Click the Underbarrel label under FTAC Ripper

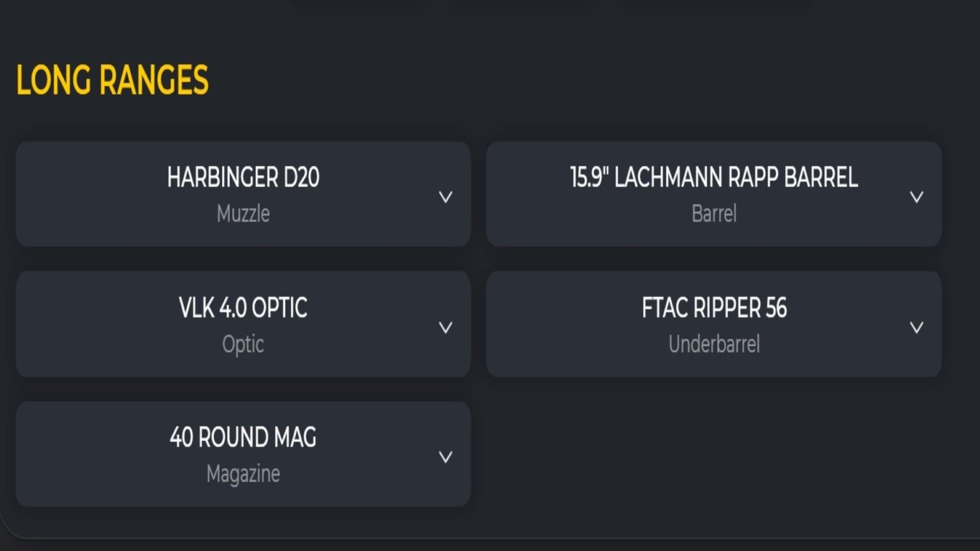(x=713, y=344)
